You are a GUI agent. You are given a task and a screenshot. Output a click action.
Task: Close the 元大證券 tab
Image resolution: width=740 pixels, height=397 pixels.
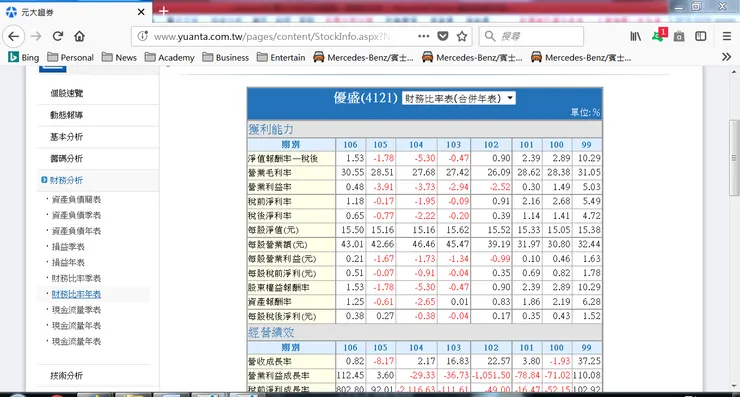pyautogui.click(x=141, y=12)
